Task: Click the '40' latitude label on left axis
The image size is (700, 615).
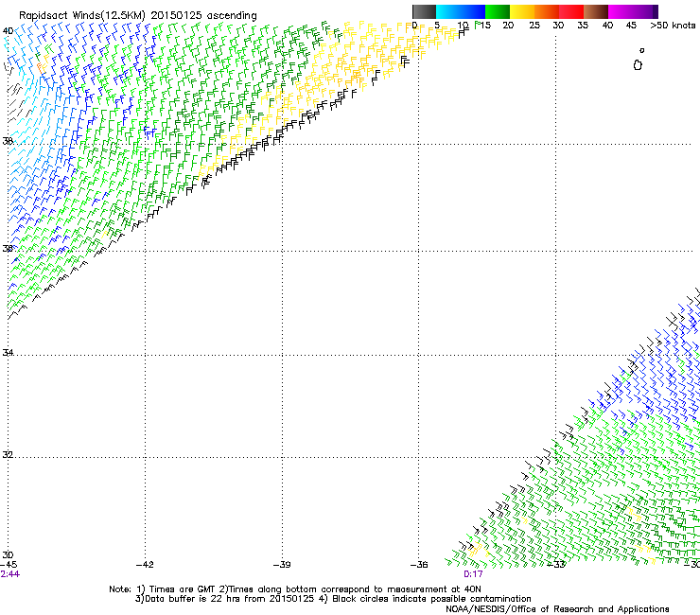Action: [x=8, y=31]
